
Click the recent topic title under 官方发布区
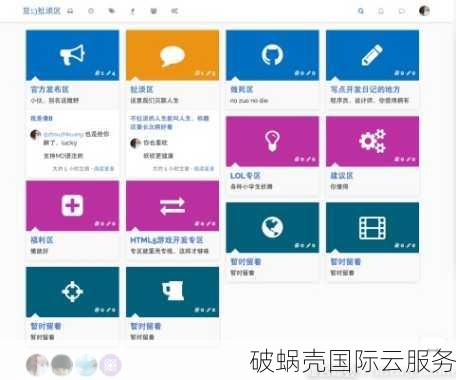click(x=42, y=118)
